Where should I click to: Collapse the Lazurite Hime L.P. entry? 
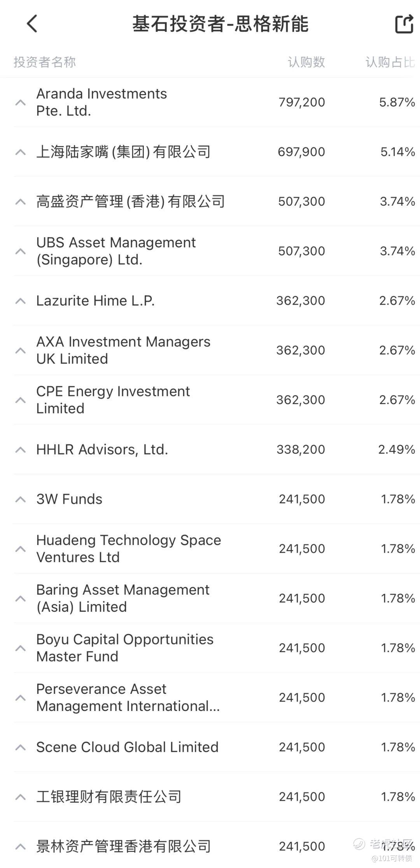coord(20,301)
